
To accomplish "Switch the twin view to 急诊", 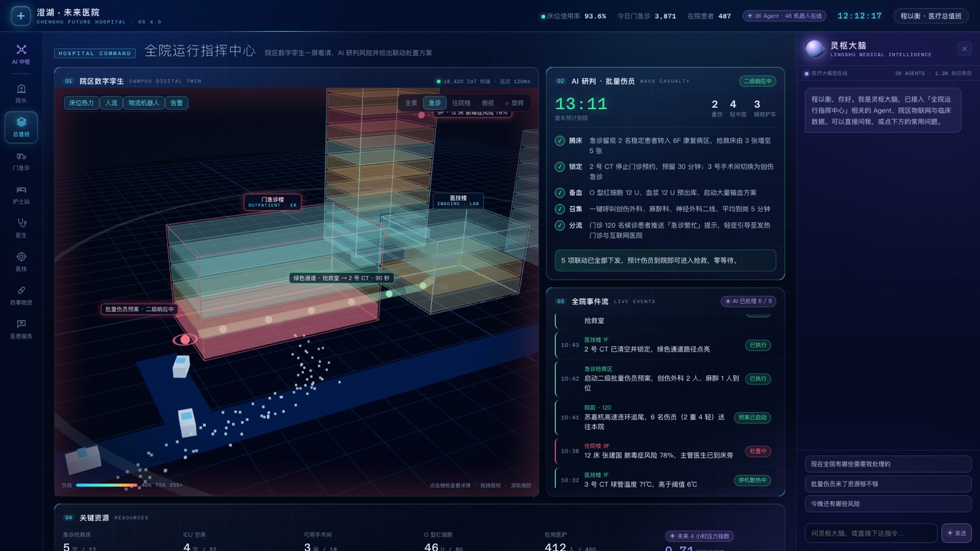I will (435, 103).
